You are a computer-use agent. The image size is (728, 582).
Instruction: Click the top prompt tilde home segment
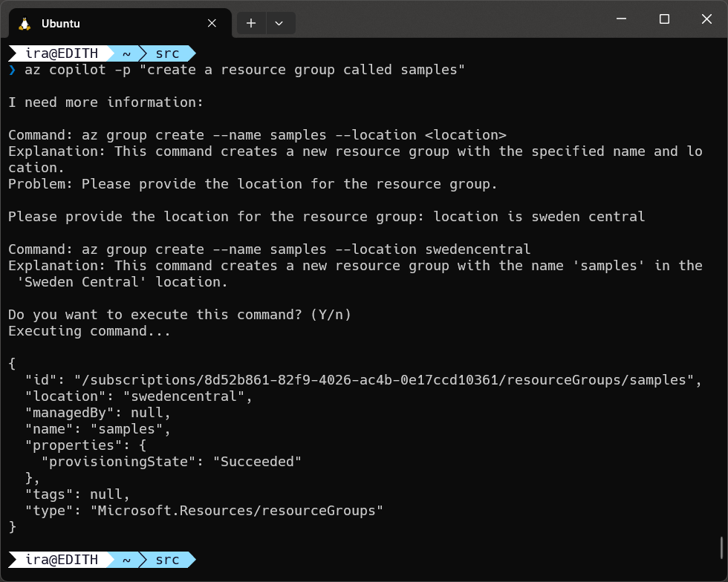[x=126, y=53]
